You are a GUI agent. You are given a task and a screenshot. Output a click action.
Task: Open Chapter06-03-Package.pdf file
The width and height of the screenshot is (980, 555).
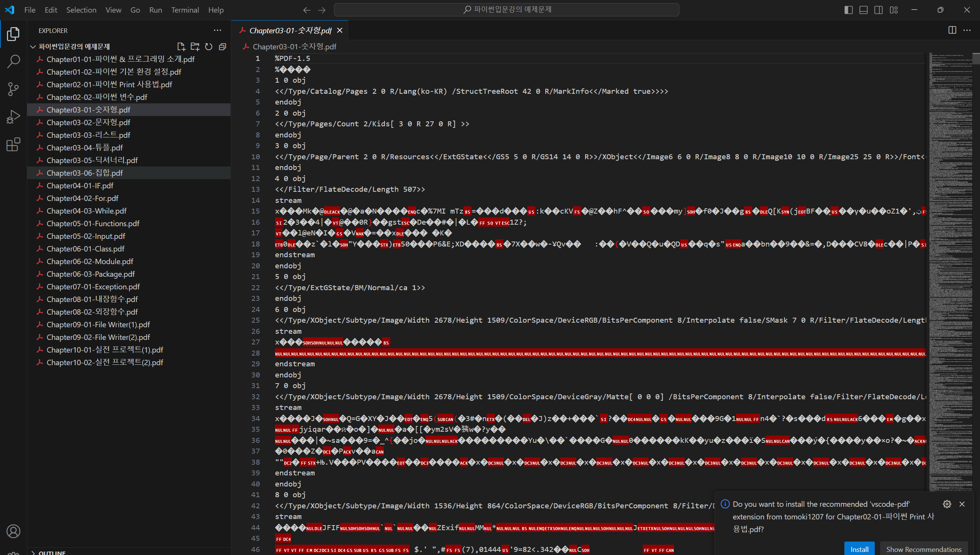coord(129,274)
